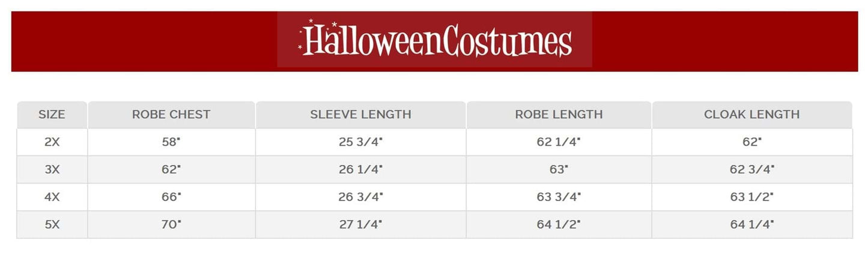The width and height of the screenshot is (868, 255).
Task: Click the ROBE CHEST column header
Action: [171, 115]
